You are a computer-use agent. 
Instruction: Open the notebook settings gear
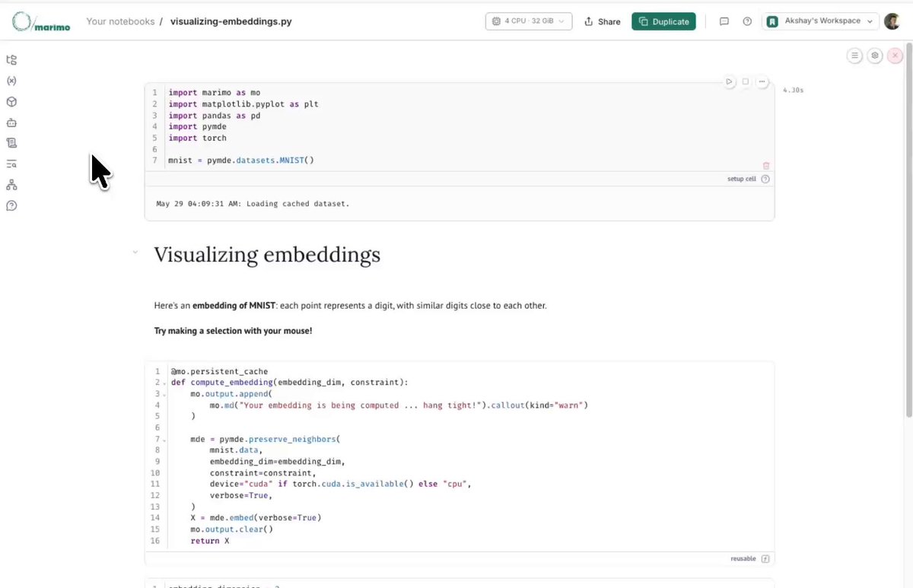click(875, 56)
